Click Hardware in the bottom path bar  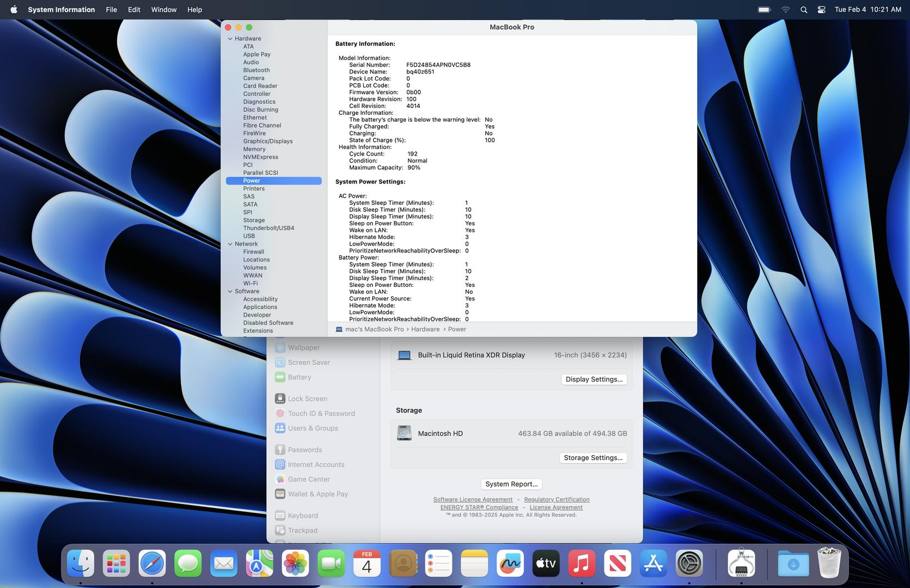coord(425,329)
